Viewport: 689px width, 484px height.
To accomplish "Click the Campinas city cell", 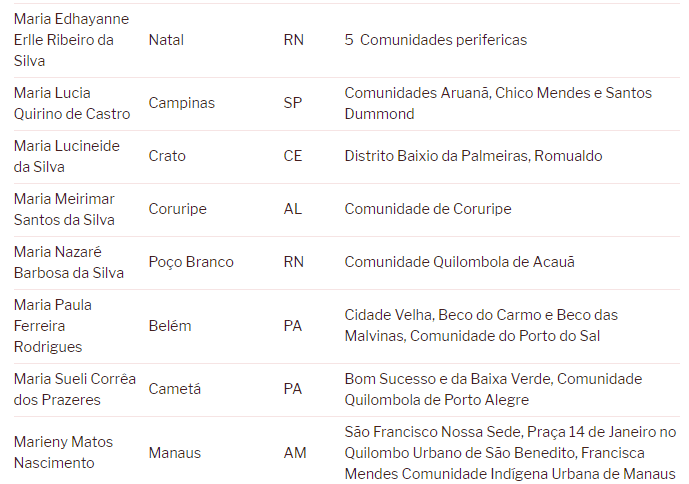I will click(181, 103).
